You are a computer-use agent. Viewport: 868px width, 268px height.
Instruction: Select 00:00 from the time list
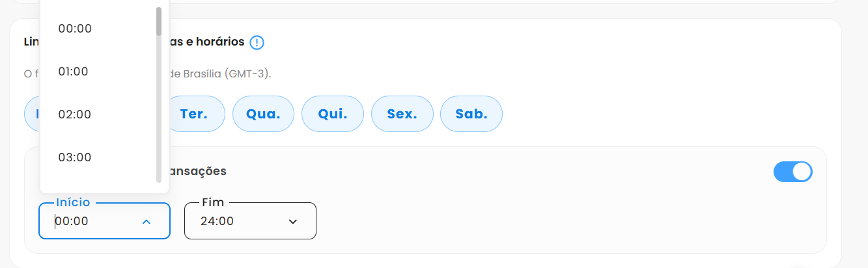point(75,29)
